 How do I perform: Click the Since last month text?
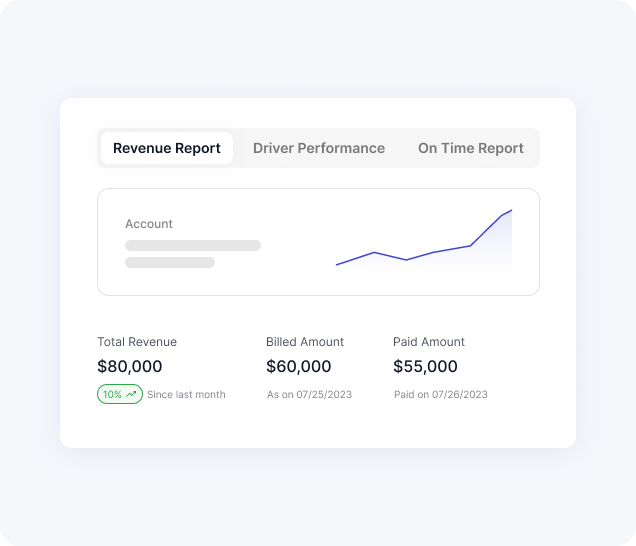pos(186,395)
